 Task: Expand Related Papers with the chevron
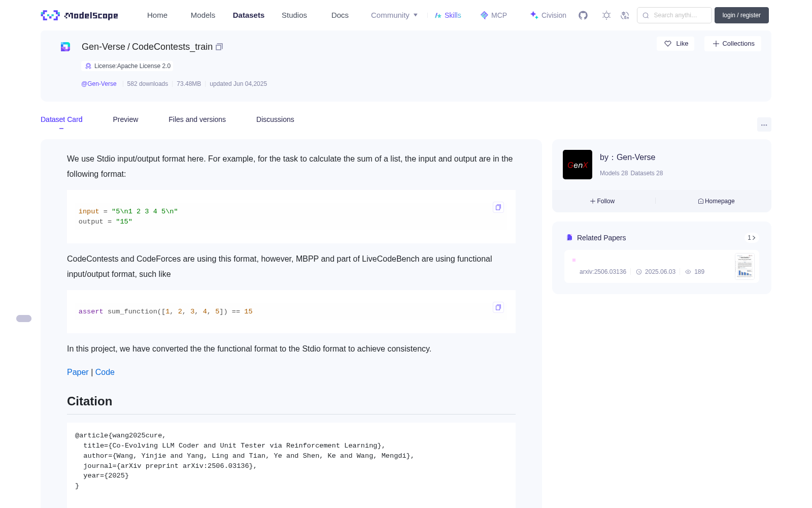(x=752, y=238)
